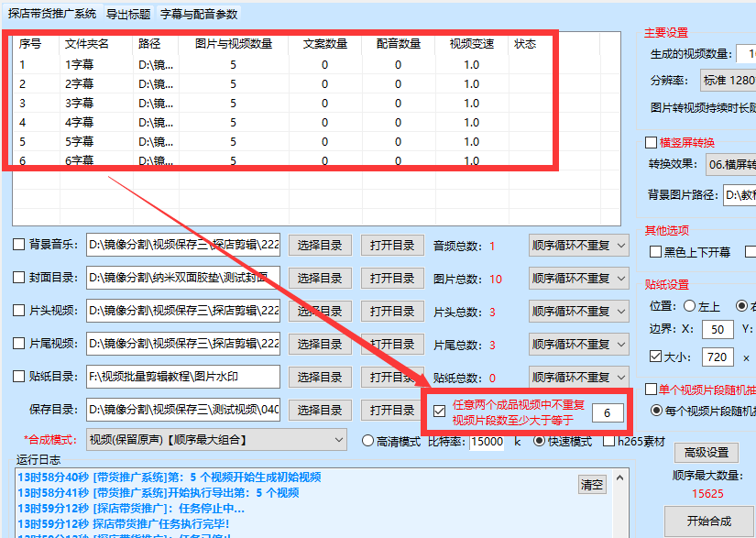756x538 pixels.
Task: Select the 高清模式 radio button
Action: 367,441
